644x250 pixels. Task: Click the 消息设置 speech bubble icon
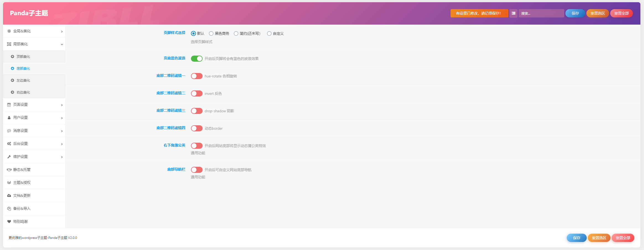(x=9, y=131)
